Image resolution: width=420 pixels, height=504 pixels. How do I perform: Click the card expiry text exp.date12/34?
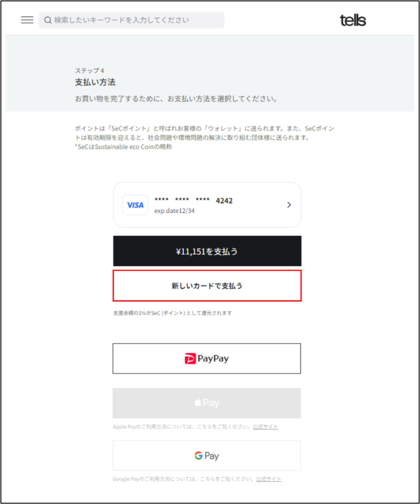[174, 211]
